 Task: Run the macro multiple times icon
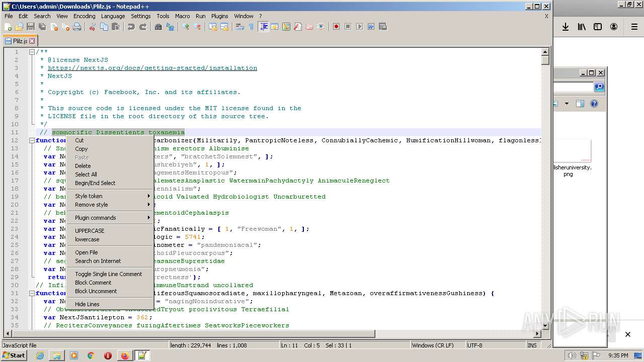(x=371, y=27)
